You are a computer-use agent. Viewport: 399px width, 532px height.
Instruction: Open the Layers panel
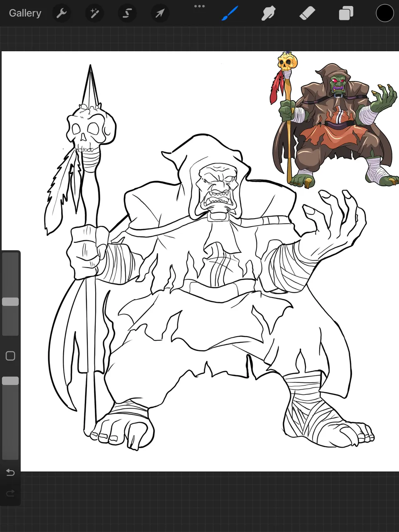[346, 13]
